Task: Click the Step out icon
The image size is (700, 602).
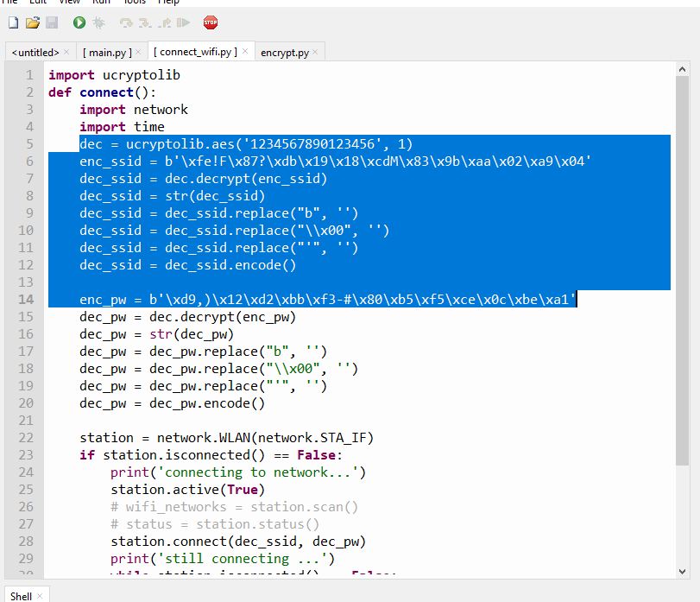Action: 164,22
